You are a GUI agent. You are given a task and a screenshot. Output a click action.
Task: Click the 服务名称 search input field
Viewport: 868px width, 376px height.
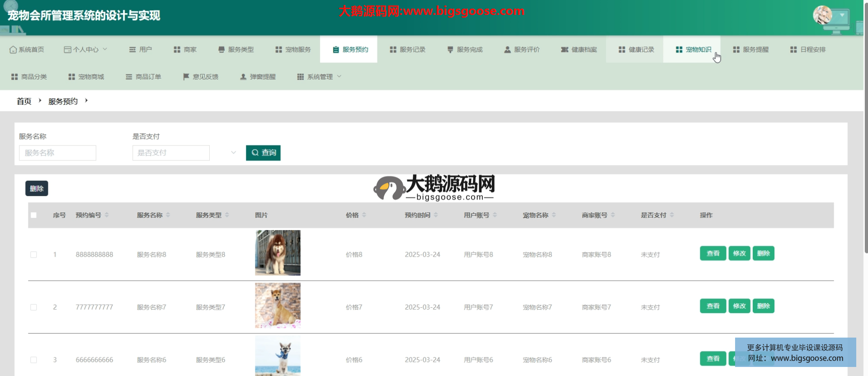(x=57, y=153)
